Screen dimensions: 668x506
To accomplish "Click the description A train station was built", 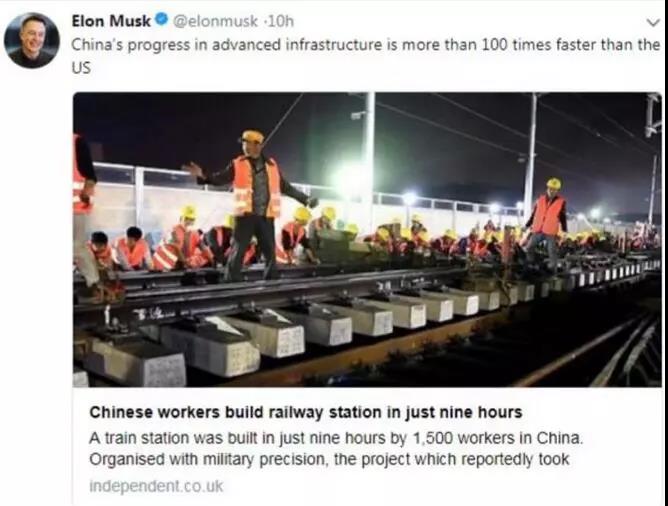I will pyautogui.click(x=336, y=438).
